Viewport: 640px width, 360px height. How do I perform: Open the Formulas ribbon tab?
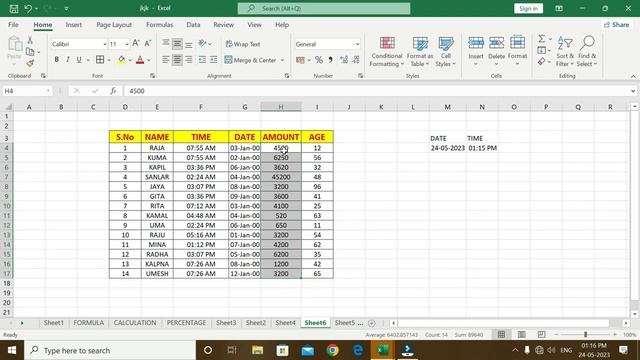click(x=160, y=24)
